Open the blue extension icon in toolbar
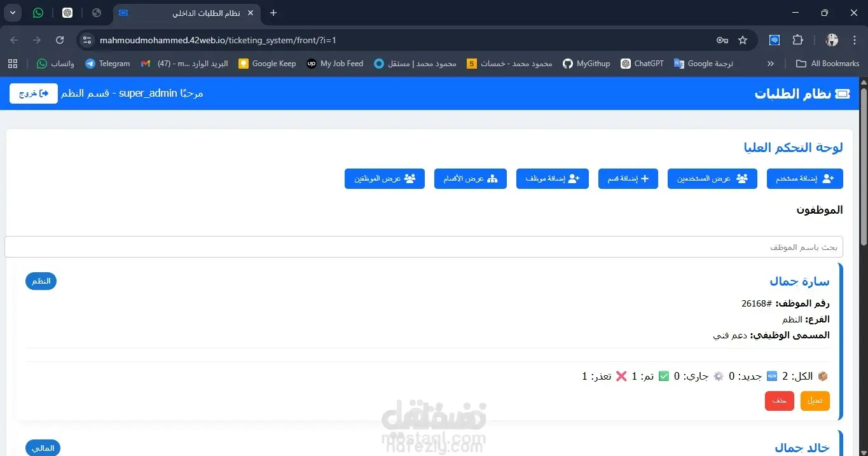This screenshot has height=456, width=868. (x=775, y=40)
